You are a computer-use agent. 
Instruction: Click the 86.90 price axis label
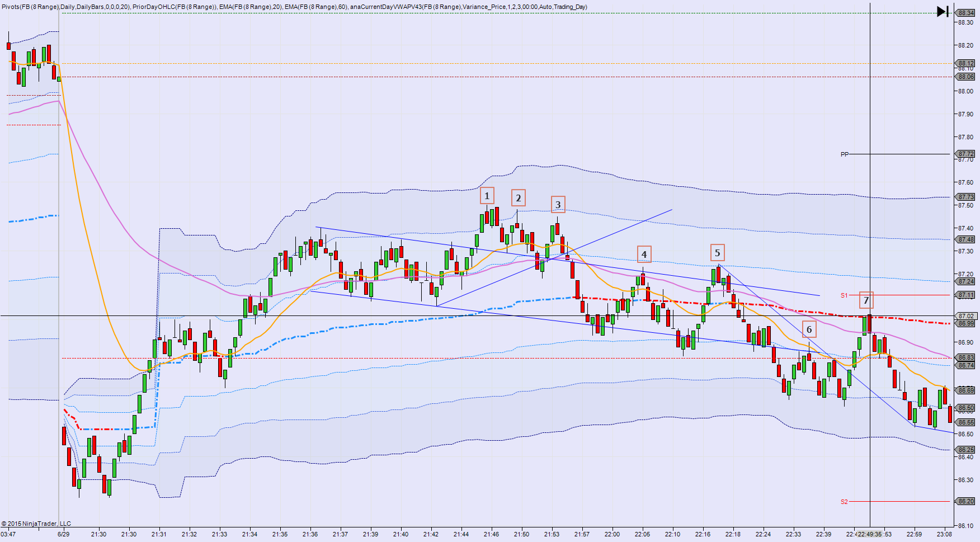pos(965,342)
